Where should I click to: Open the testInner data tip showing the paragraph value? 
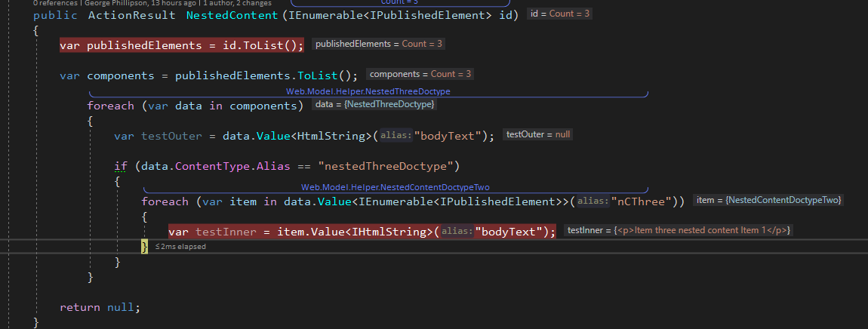tap(679, 230)
